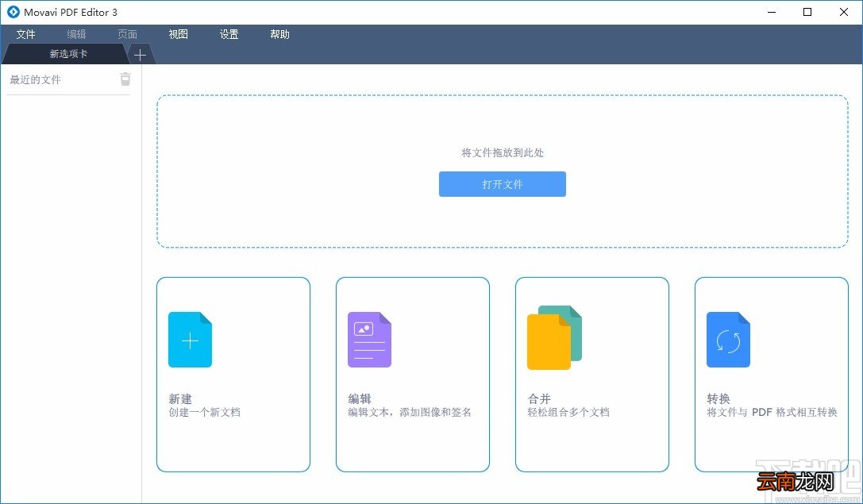Image resolution: width=863 pixels, height=504 pixels.
Task: Click the 新建 card title
Action: 180,398
